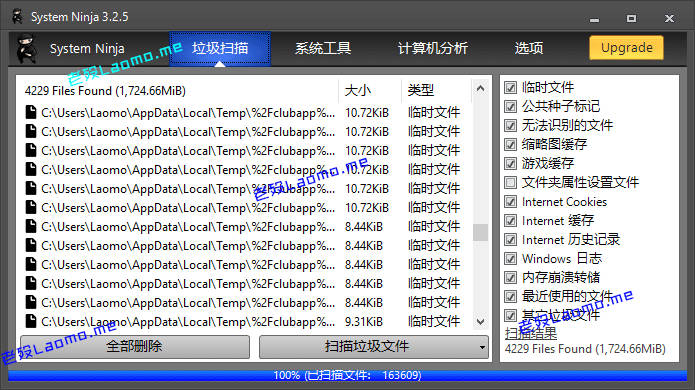Click the ninja icon in title bar
695x390 pixels.
click(x=18, y=17)
